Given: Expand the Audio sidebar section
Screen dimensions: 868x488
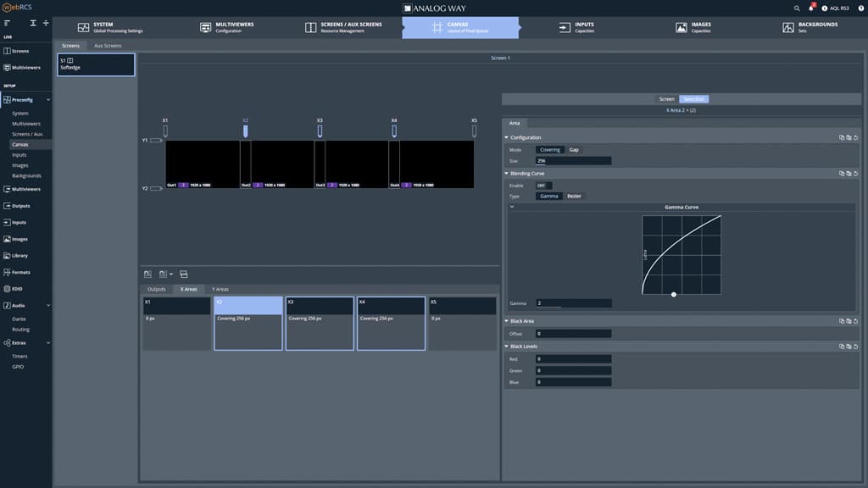Looking at the screenshot, I should pyautogui.click(x=47, y=305).
